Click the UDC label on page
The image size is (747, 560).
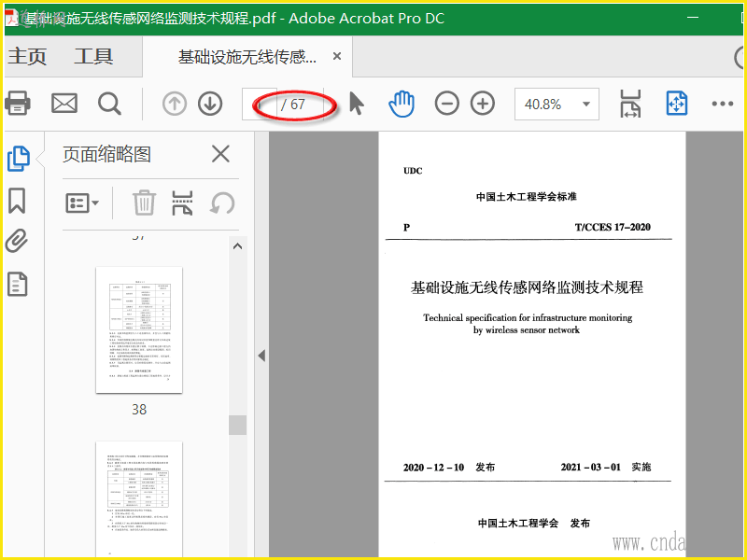tap(413, 171)
